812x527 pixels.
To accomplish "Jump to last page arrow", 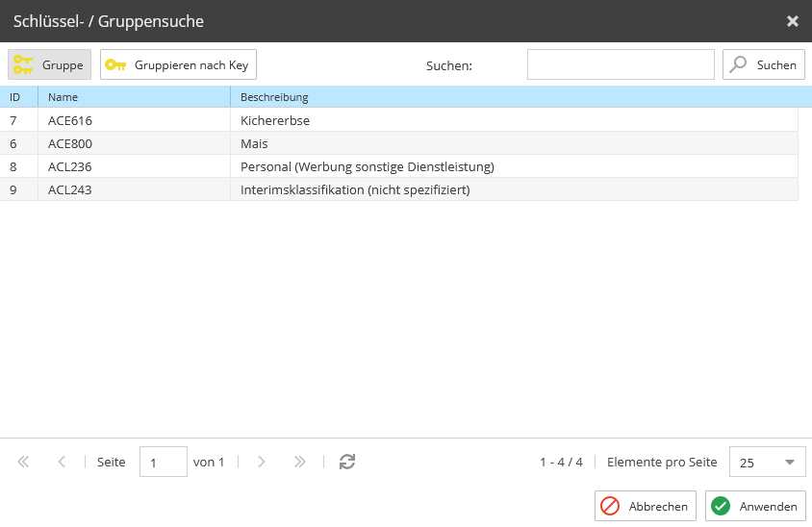I will point(300,462).
